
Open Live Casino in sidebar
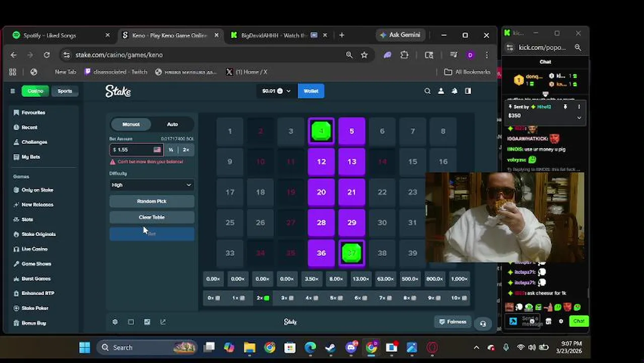[34, 249]
